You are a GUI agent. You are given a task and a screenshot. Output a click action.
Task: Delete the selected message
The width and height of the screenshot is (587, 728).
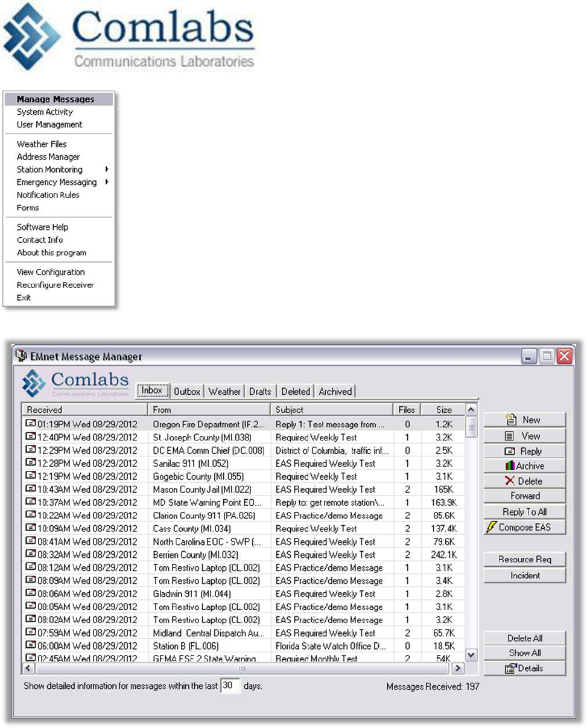tap(524, 481)
